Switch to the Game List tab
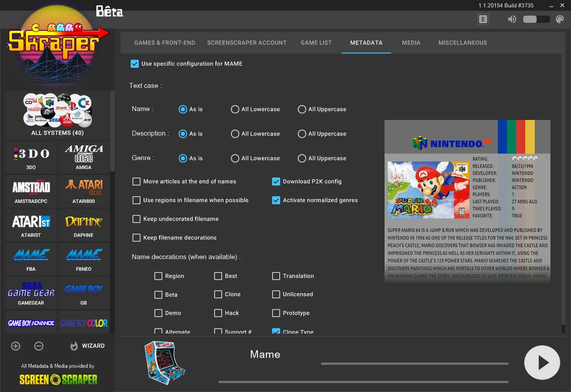 (x=316, y=43)
